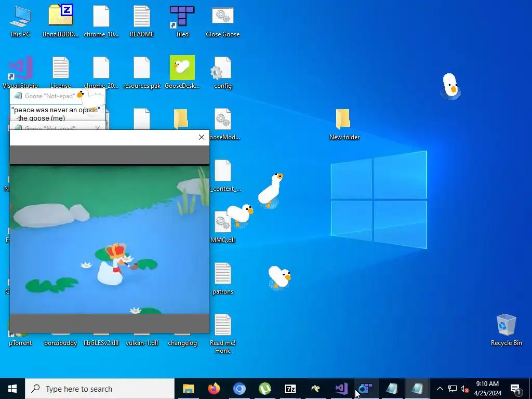Screen dimensions: 532x399
Task: Click the goose in the top right of the desktop
Action: click(450, 86)
